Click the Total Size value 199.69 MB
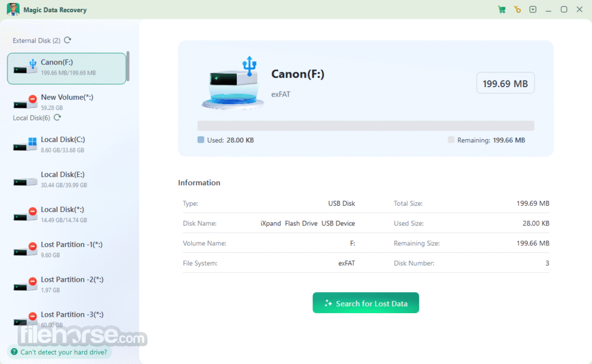Image resolution: width=592 pixels, height=364 pixels. pyautogui.click(x=533, y=203)
